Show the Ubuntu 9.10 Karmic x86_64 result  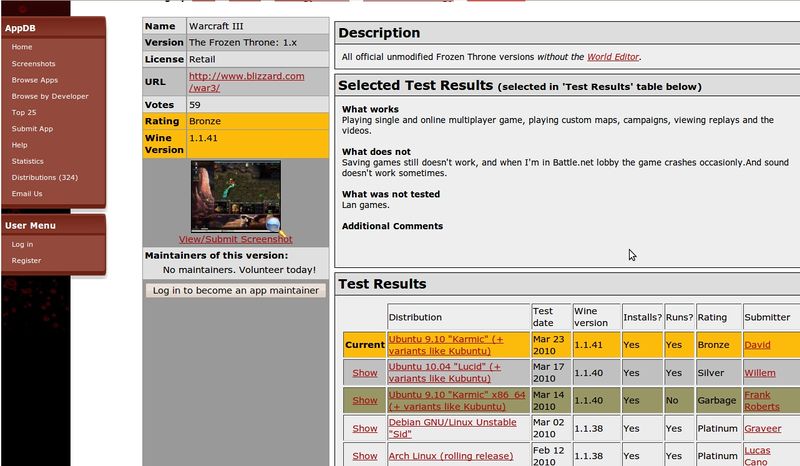365,401
